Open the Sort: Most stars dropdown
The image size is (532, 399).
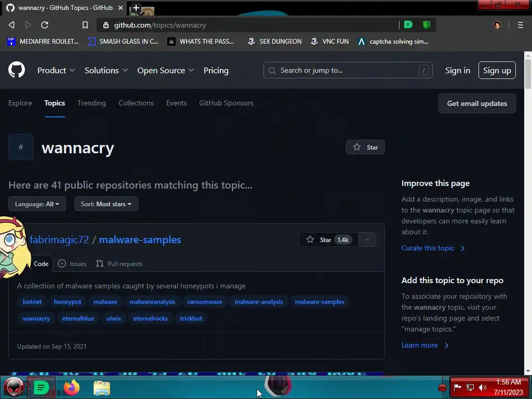point(106,204)
